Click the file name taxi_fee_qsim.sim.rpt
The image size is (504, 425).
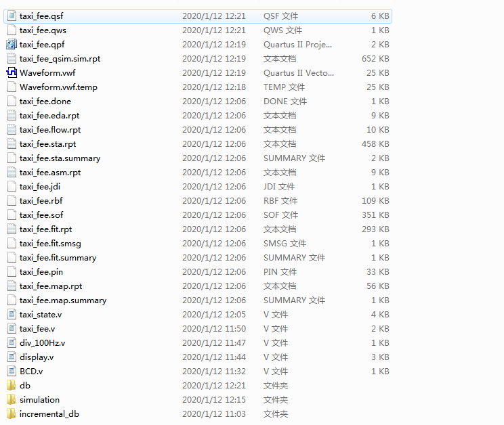pyautogui.click(x=60, y=59)
